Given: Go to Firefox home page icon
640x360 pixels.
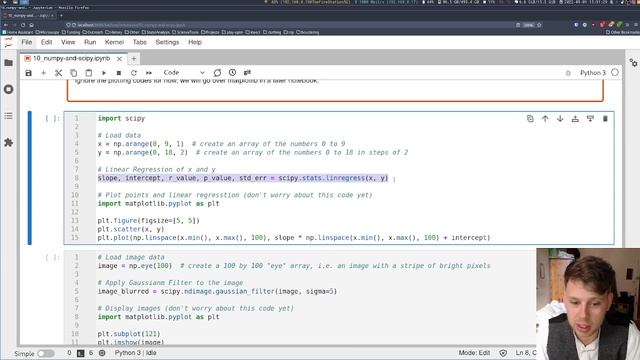Looking at the screenshot, I should (31, 25).
